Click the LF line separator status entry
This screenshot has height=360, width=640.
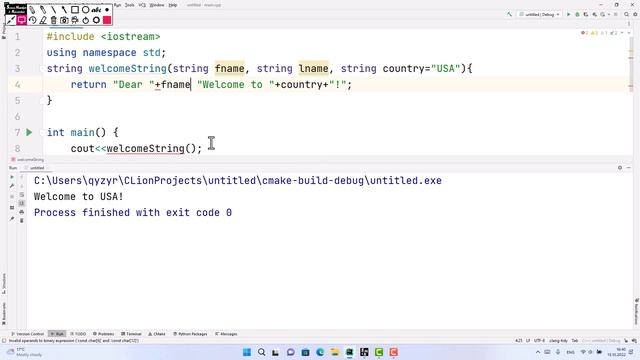tap(528, 340)
